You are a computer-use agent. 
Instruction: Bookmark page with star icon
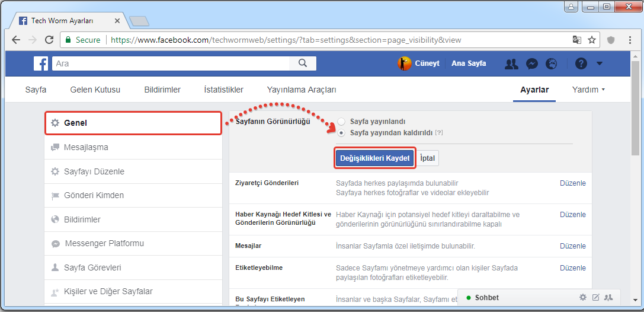(592, 40)
